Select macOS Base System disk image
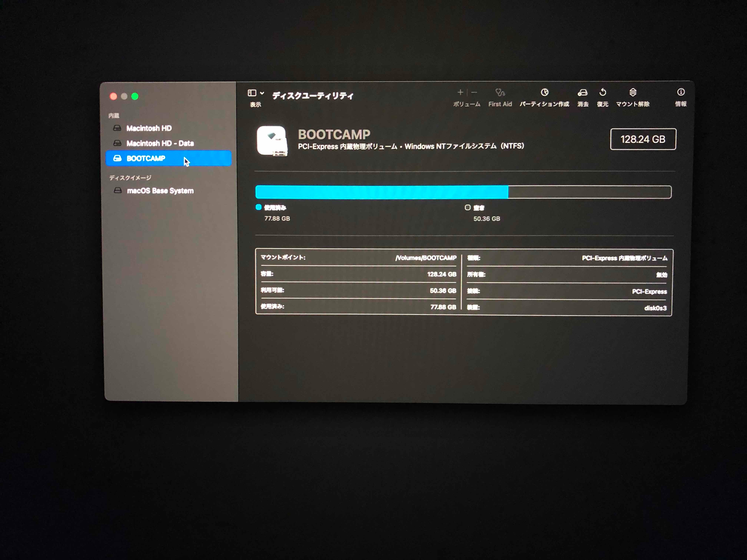This screenshot has height=560, width=747. pos(160,191)
